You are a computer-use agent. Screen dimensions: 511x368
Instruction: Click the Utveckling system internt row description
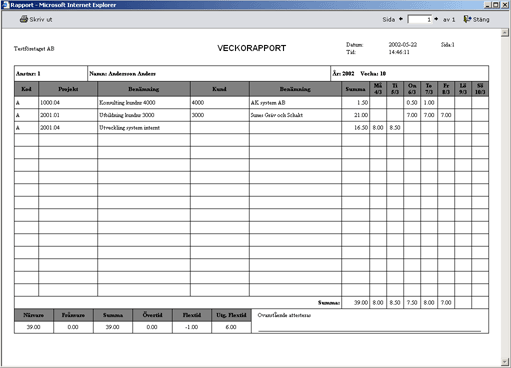[129, 128]
